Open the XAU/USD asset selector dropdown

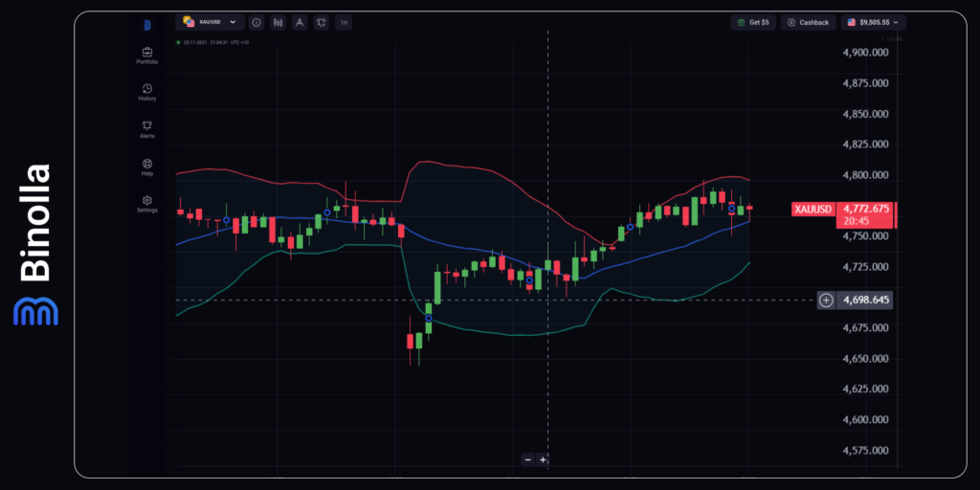[x=210, y=22]
